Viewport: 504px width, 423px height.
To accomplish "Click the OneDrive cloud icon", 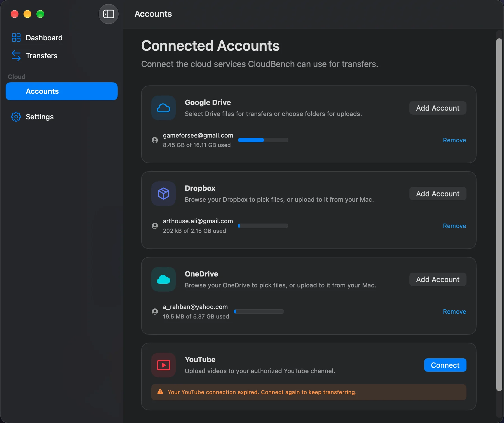I will coord(164,279).
